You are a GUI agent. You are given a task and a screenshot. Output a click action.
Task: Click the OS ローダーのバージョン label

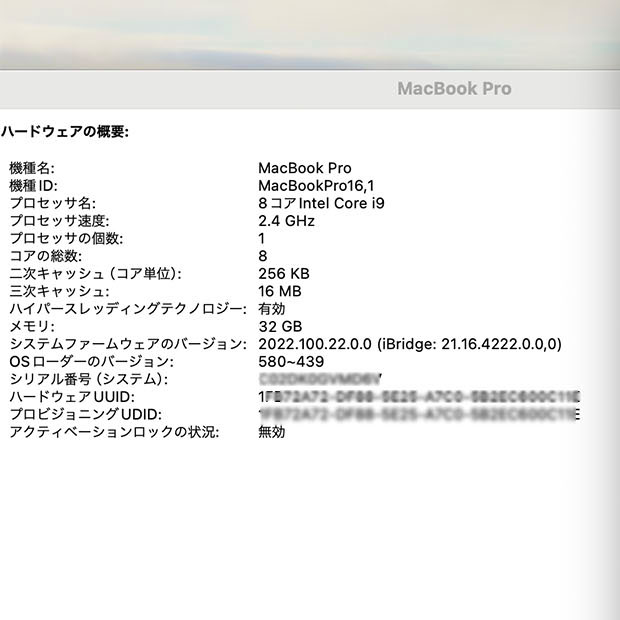(x=91, y=361)
